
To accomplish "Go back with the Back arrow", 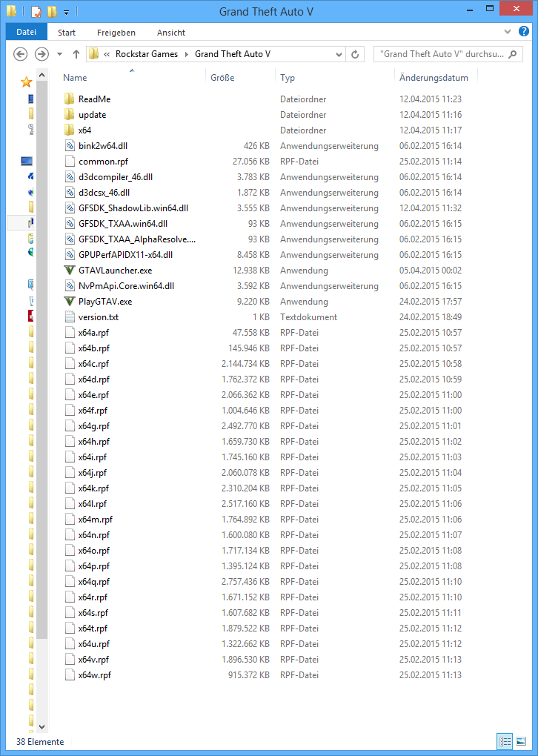I will coord(20,54).
